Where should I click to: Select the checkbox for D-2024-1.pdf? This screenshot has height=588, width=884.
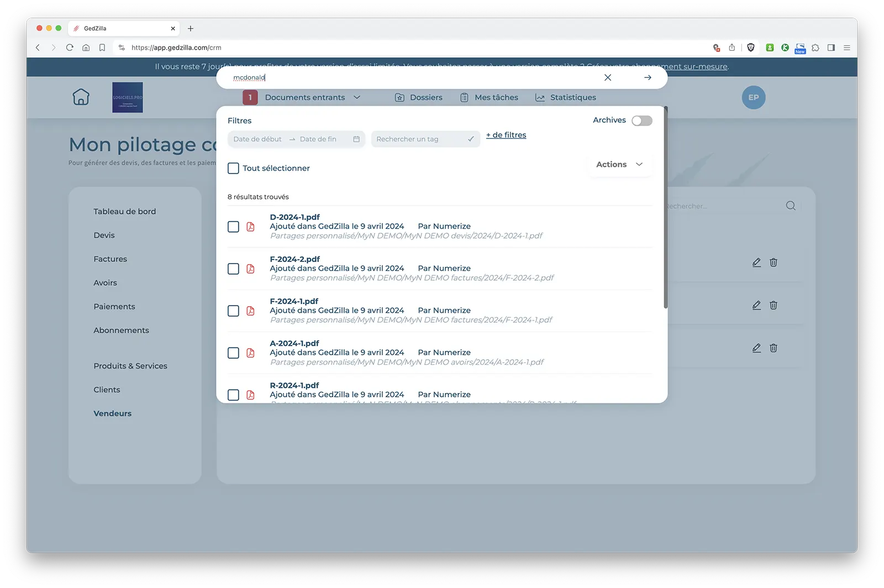click(x=233, y=227)
